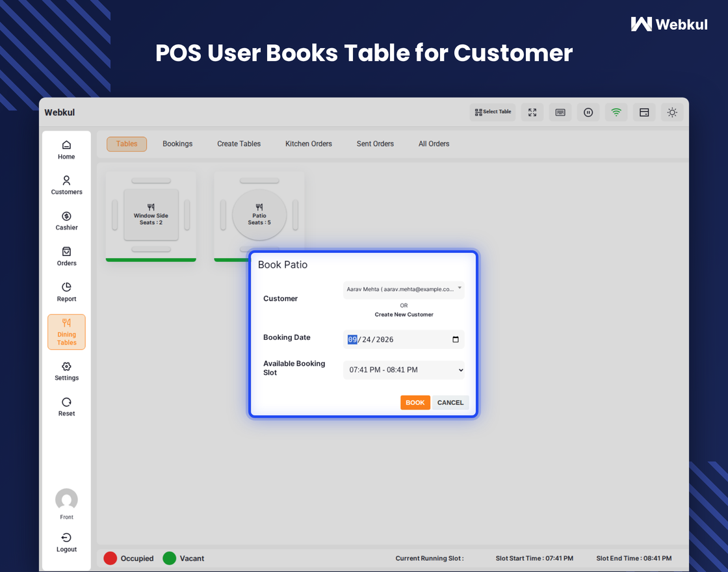The height and width of the screenshot is (572, 728).
Task: Click the orange BOOK button
Action: pyautogui.click(x=415, y=402)
